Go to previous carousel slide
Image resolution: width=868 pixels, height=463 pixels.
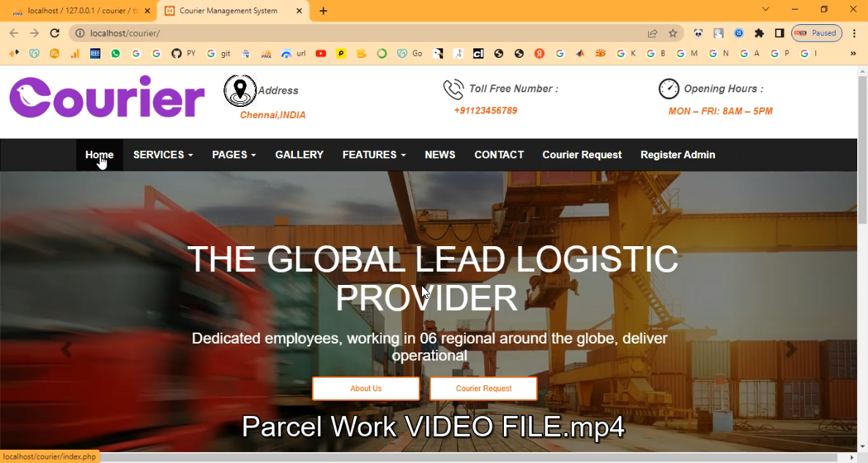(x=66, y=349)
